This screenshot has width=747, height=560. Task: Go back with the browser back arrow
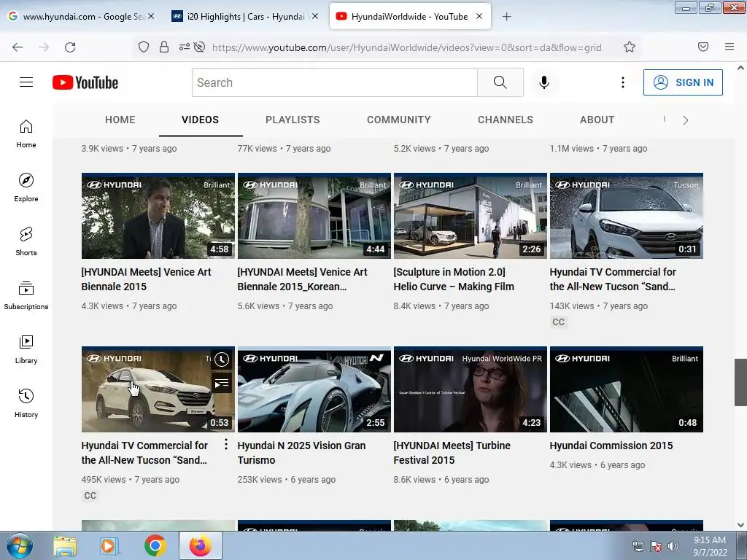[18, 47]
